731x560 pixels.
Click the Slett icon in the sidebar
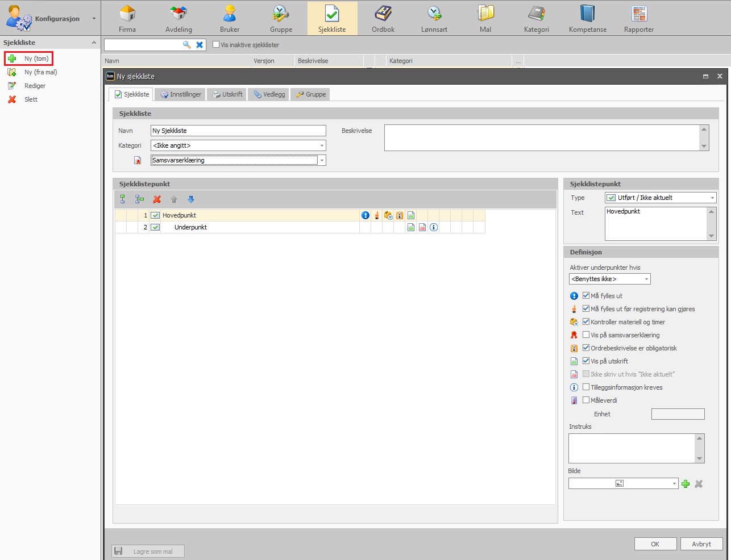click(x=12, y=99)
